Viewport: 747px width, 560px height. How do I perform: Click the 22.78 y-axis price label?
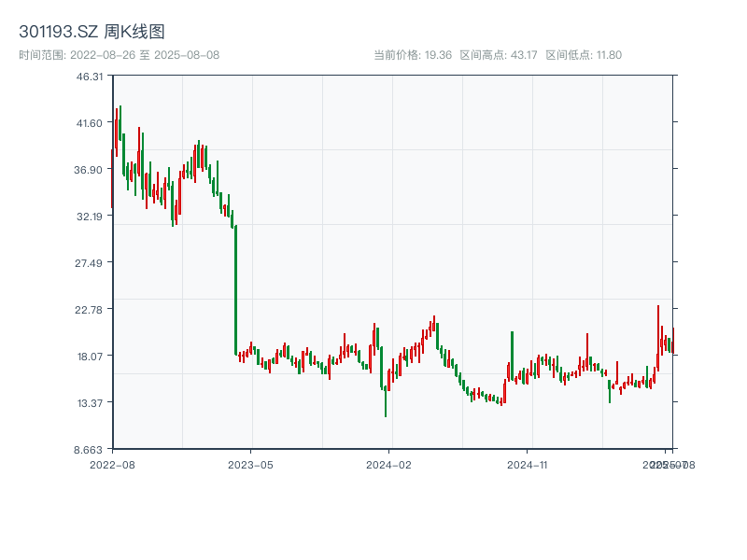[90, 310]
